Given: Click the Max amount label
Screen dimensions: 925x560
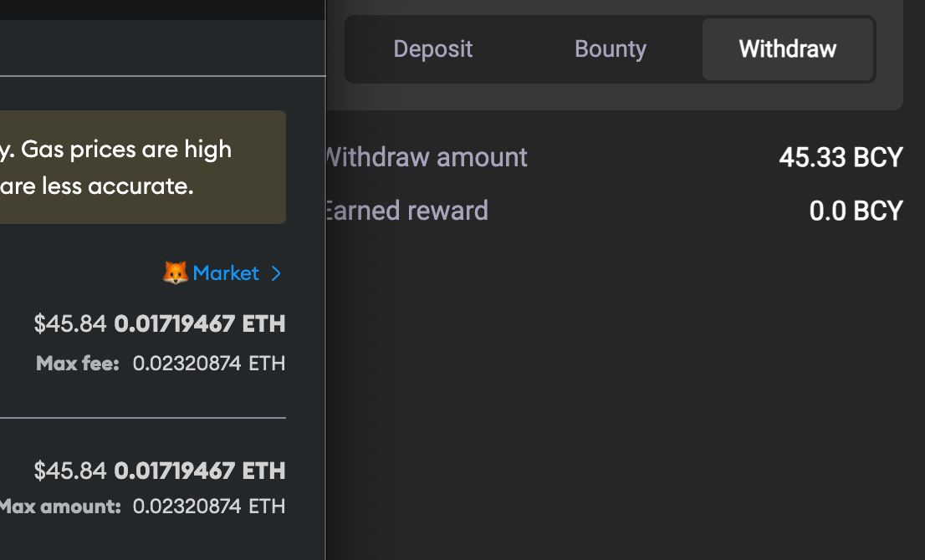Looking at the screenshot, I should 60,507.
